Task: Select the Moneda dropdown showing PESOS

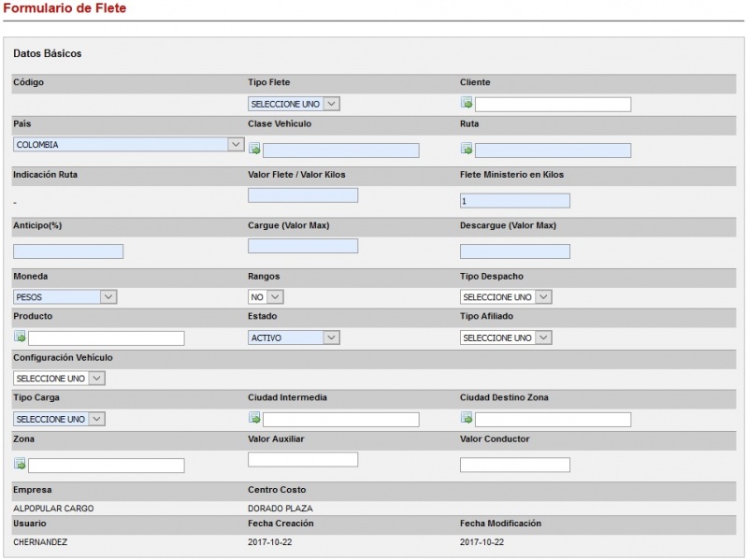Action: click(65, 296)
